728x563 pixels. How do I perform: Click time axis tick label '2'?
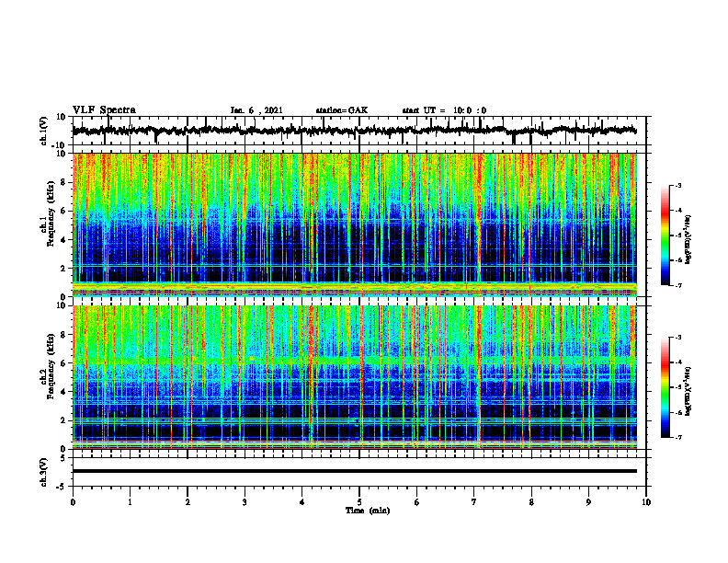188,502
